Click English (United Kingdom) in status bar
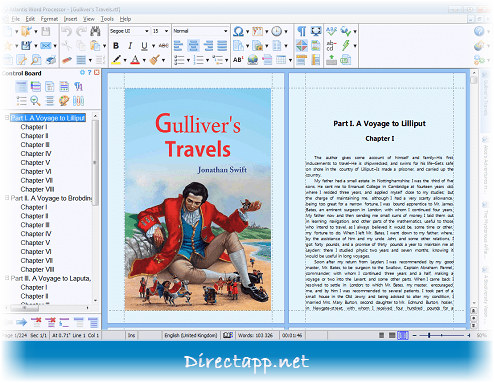The width and height of the screenshot is (494, 383). [191, 335]
